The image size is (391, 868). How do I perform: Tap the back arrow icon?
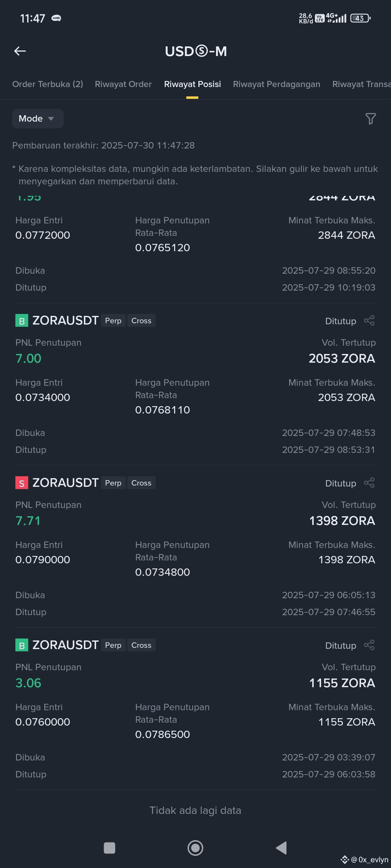pyautogui.click(x=20, y=51)
